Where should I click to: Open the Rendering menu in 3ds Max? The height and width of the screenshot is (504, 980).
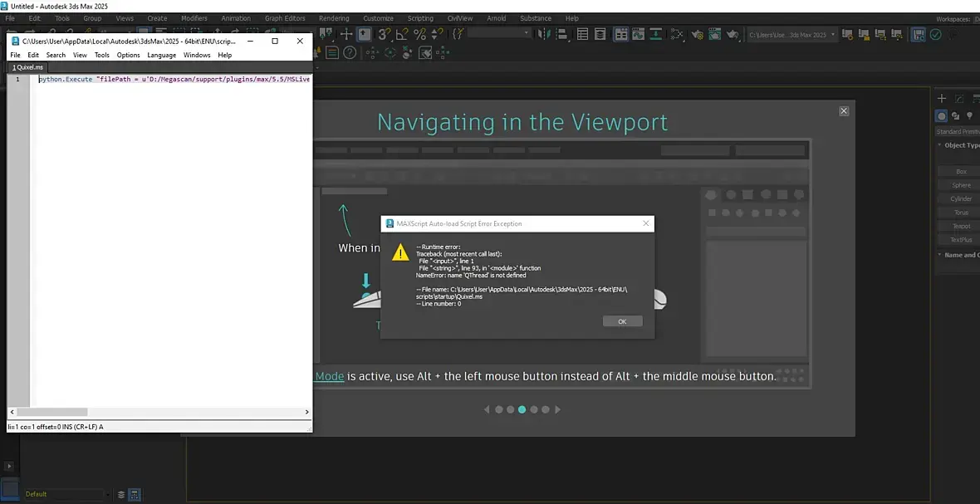point(334,18)
